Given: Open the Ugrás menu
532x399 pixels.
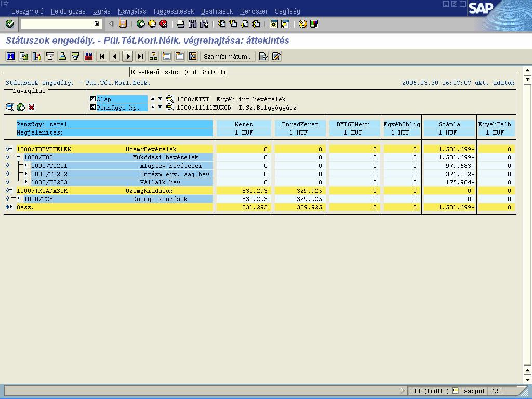Looking at the screenshot, I should point(102,11).
